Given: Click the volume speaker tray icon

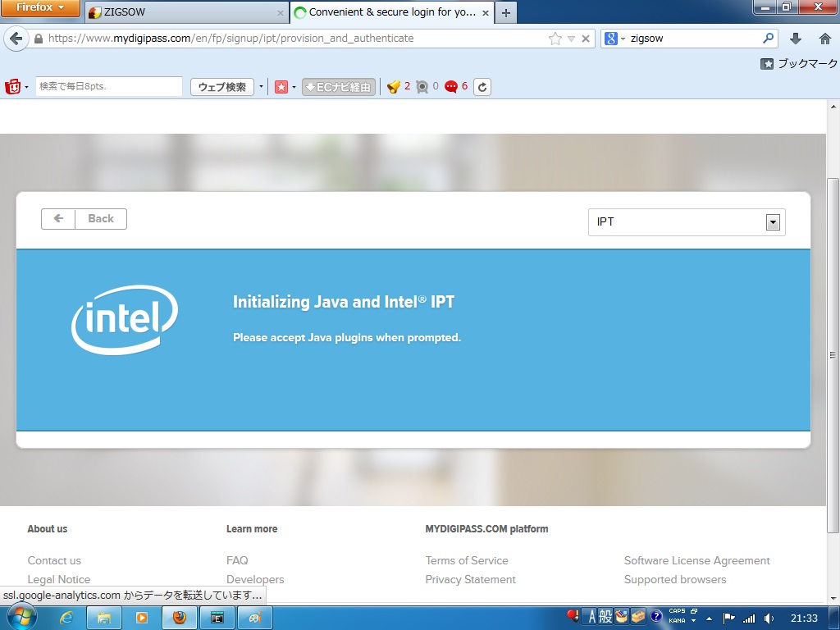Looking at the screenshot, I should point(769,619).
